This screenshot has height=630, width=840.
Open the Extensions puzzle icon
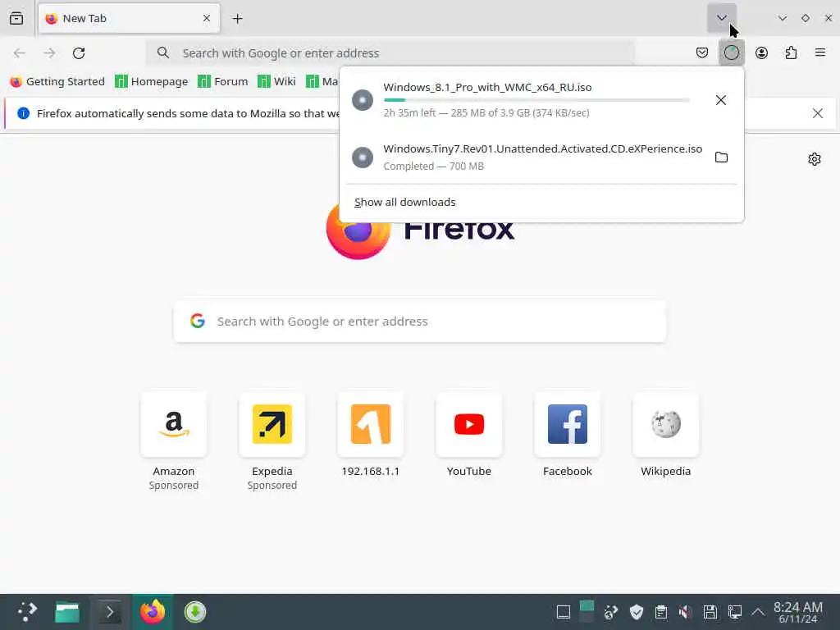click(791, 52)
